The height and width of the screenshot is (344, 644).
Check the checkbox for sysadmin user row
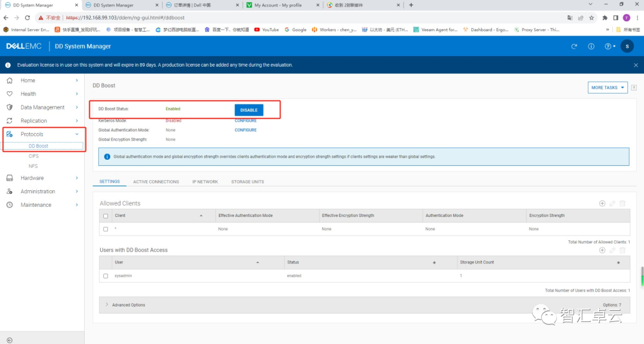106,276
